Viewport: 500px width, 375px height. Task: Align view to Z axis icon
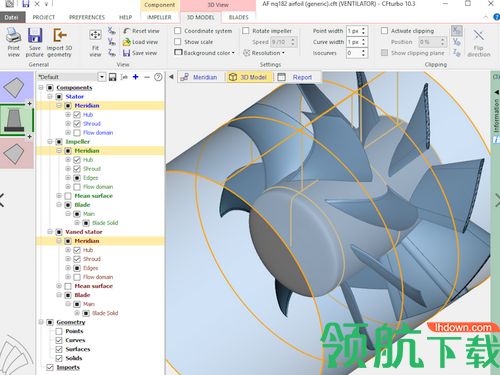(x=112, y=53)
